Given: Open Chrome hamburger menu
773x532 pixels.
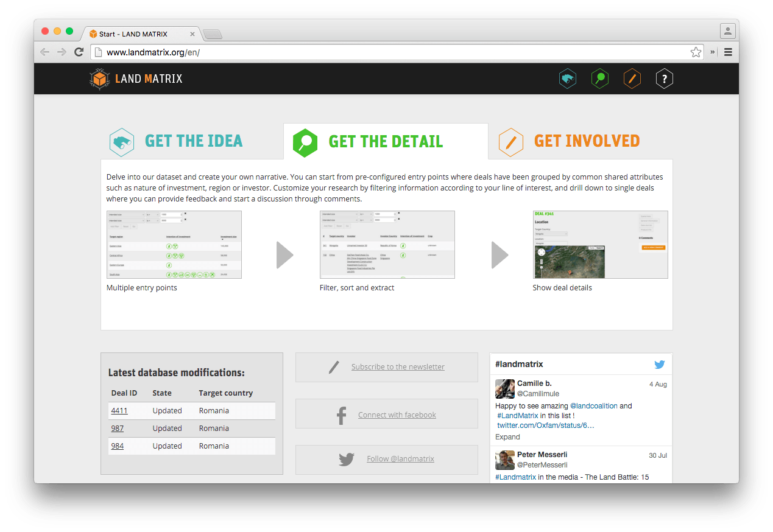Looking at the screenshot, I should point(728,52).
